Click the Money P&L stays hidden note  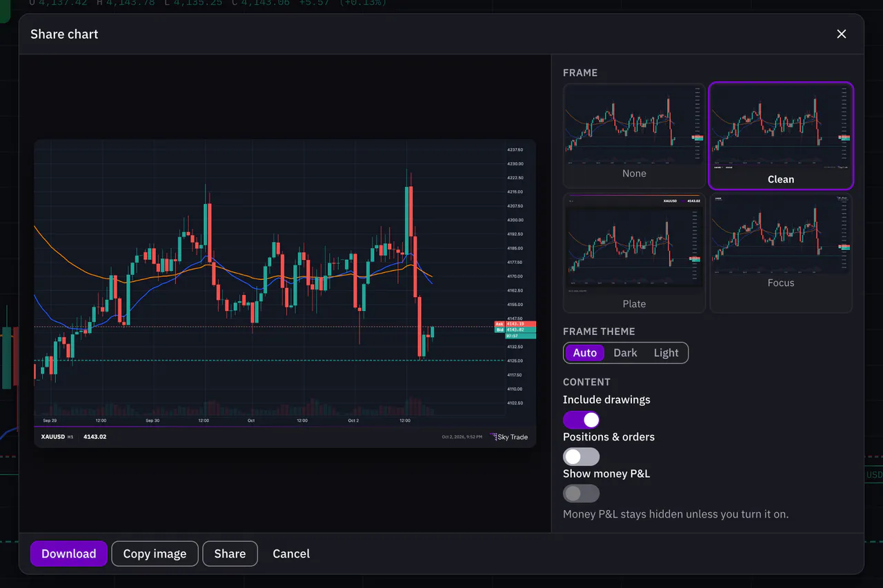[x=675, y=514]
